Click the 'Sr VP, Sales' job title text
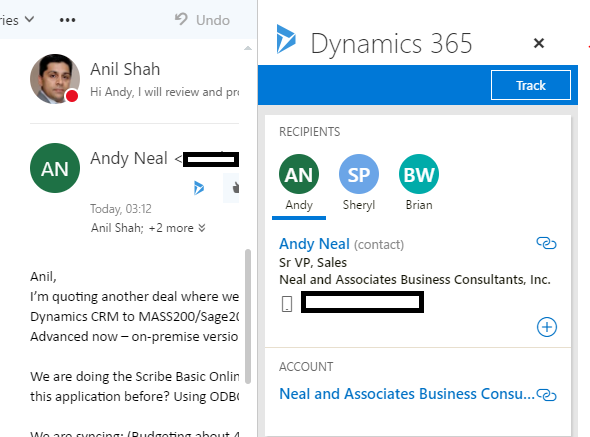This screenshot has height=437, width=590. [313, 262]
